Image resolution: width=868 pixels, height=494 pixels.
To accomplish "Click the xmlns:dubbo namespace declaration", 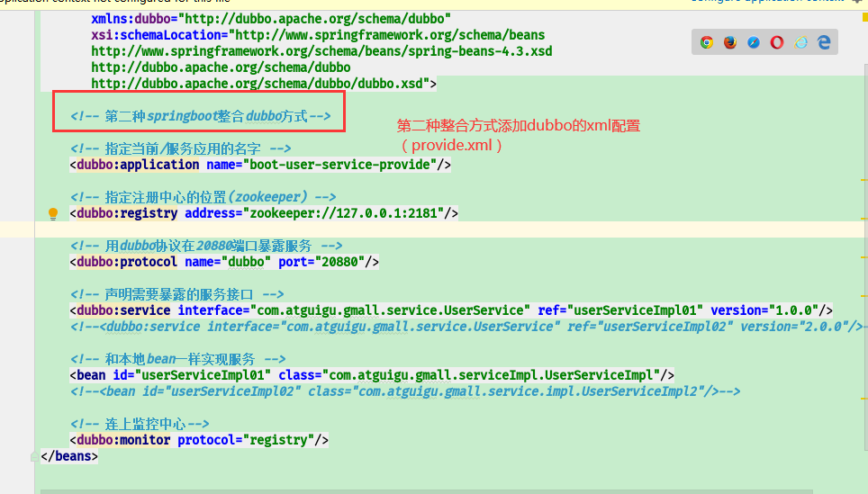I will coord(271,19).
